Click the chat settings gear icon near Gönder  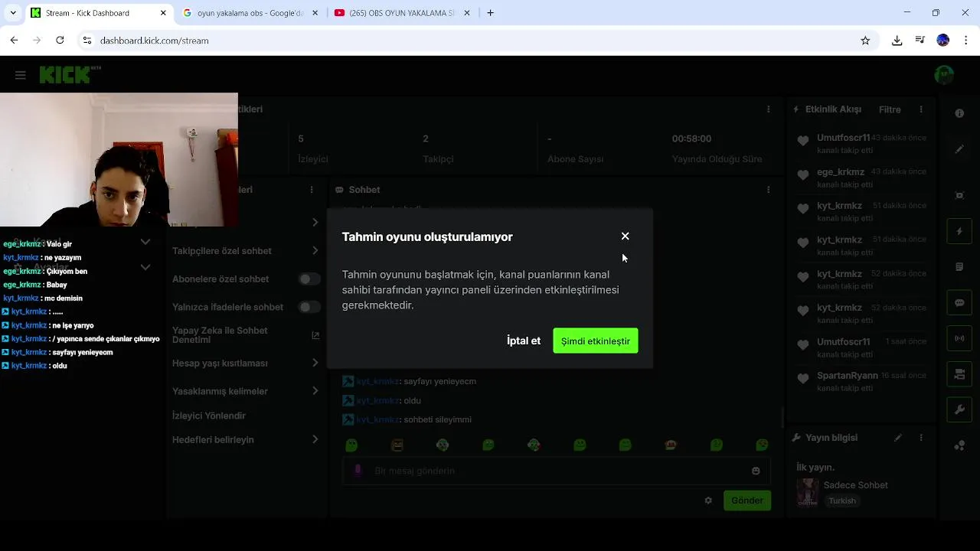(x=708, y=500)
